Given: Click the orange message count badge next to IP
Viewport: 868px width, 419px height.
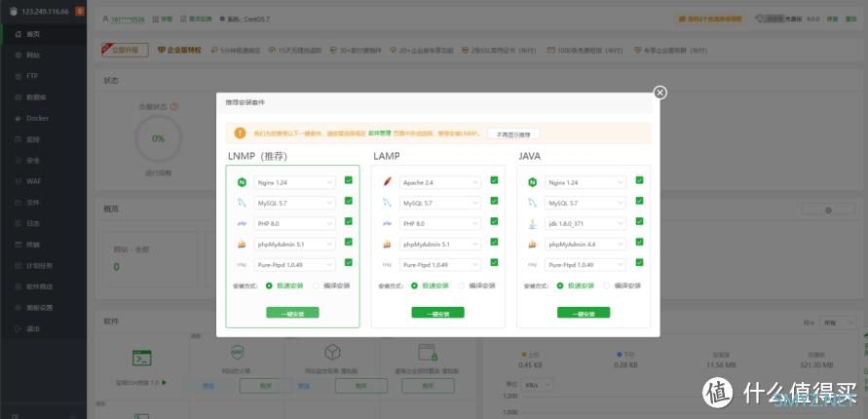Looking at the screenshot, I should pos(80,11).
